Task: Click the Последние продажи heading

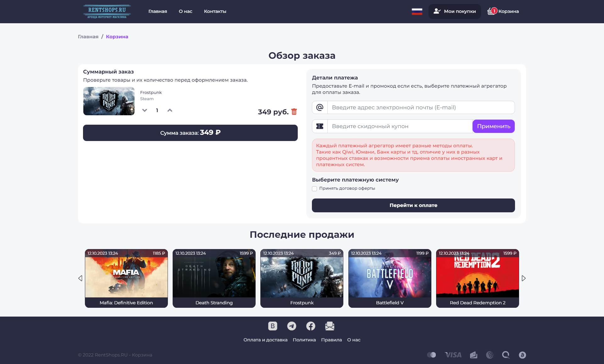Action: pos(302,235)
